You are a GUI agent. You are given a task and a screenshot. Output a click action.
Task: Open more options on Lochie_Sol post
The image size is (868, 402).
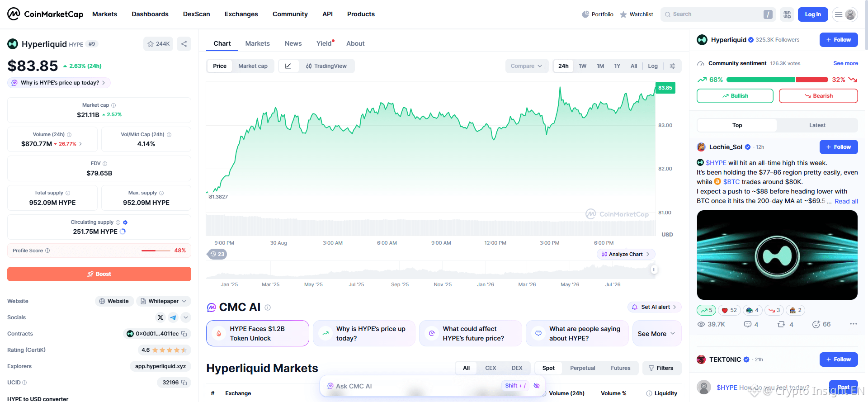(x=853, y=324)
